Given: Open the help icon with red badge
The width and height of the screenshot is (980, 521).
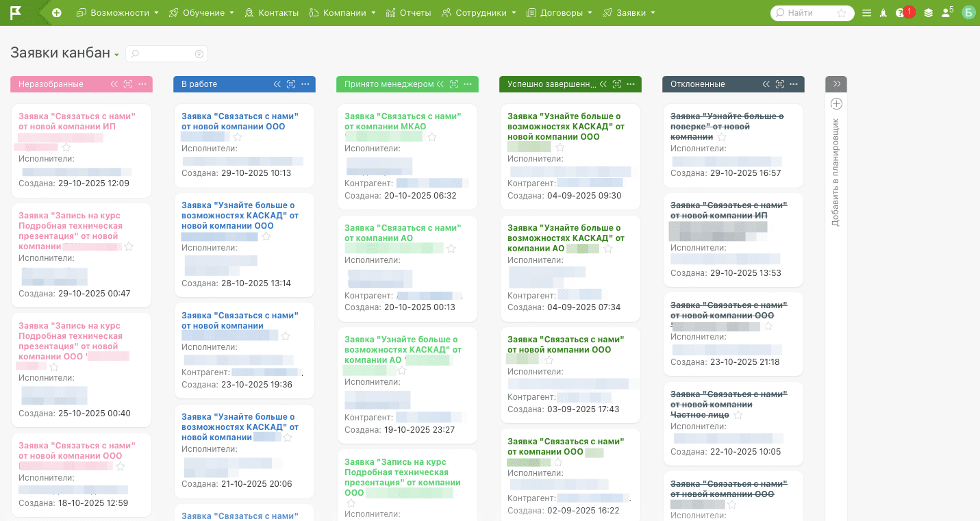Looking at the screenshot, I should click(x=901, y=13).
